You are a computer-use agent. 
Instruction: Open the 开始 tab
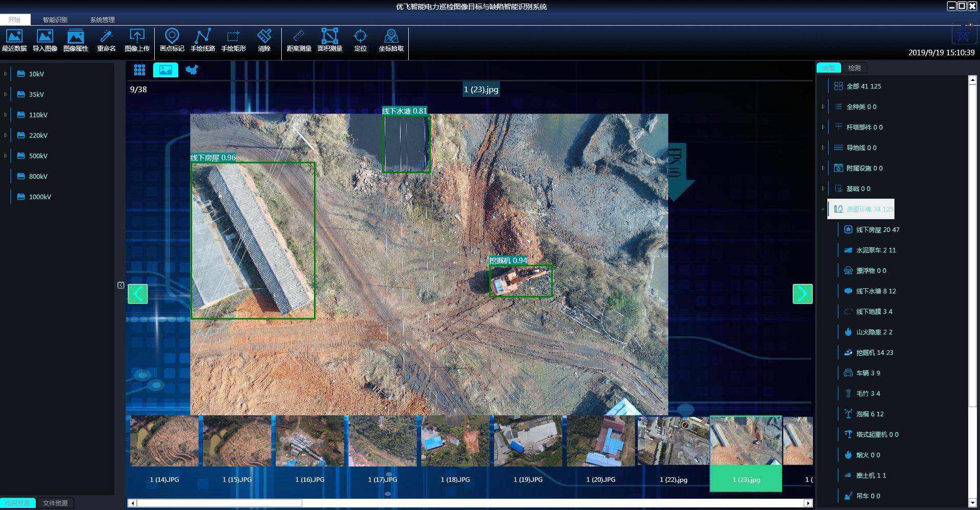pyautogui.click(x=15, y=19)
